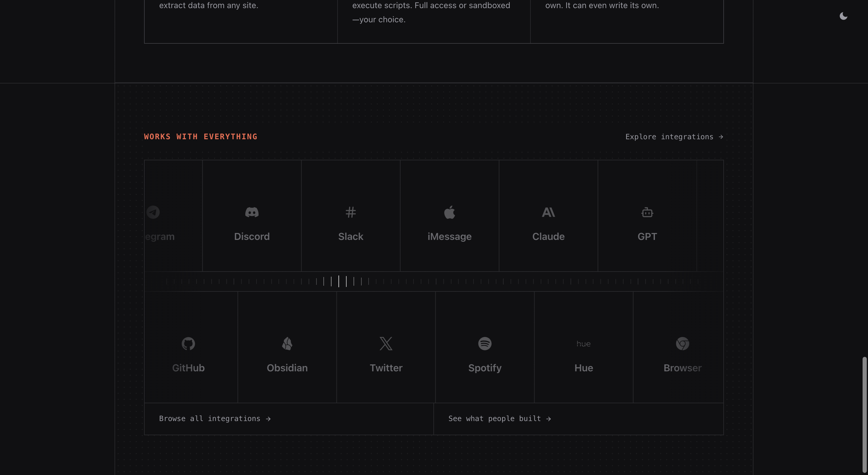868x475 pixels.
Task: Select the Slack label text
Action: point(351,237)
